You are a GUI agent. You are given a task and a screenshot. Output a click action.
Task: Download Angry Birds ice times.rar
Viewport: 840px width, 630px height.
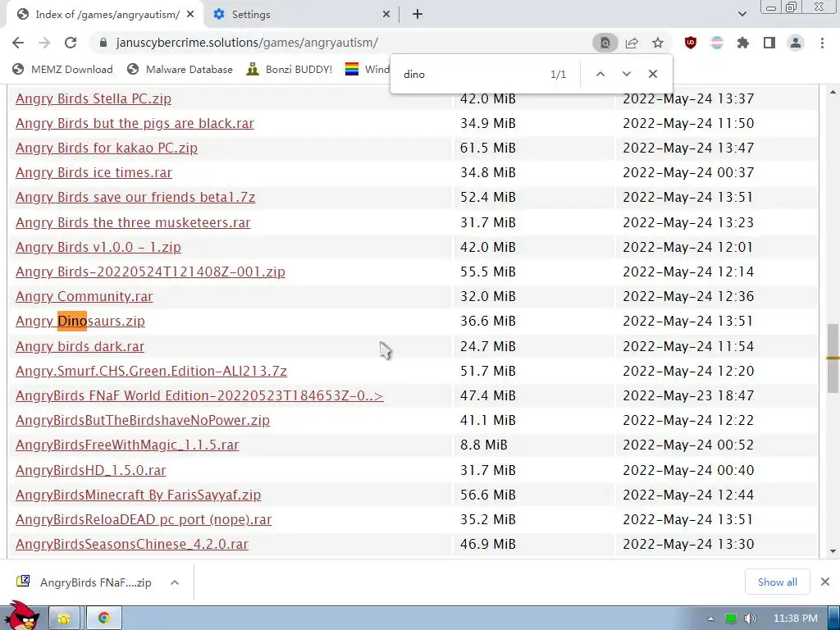pyautogui.click(x=94, y=172)
